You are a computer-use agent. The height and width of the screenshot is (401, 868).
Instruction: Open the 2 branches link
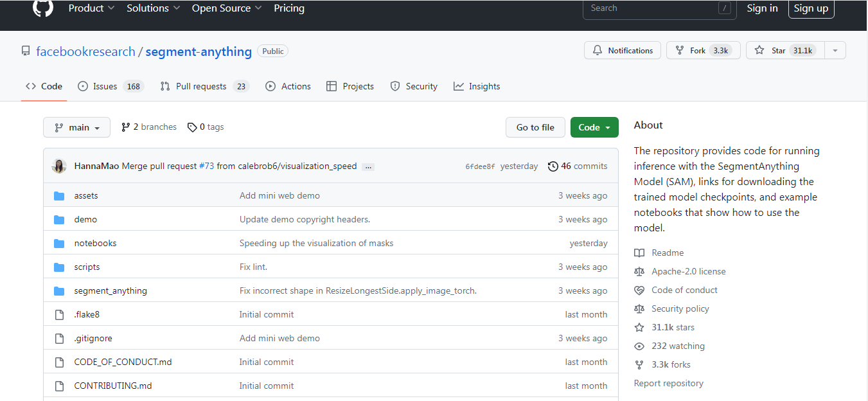point(149,127)
